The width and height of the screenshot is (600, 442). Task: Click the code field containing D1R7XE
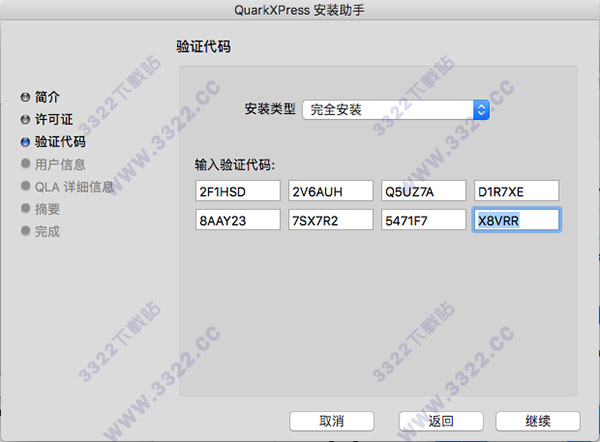(x=517, y=191)
